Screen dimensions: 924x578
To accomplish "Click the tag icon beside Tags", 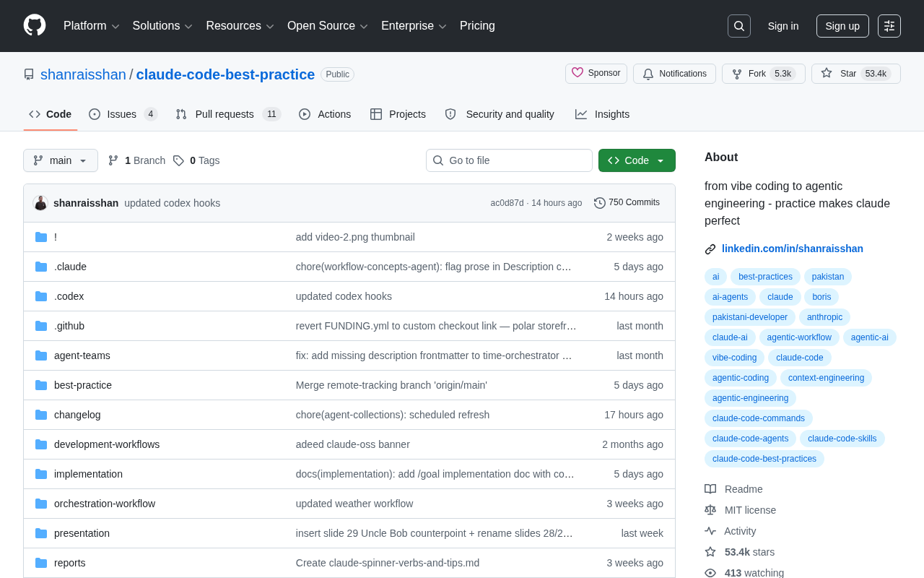I will pyautogui.click(x=178, y=160).
